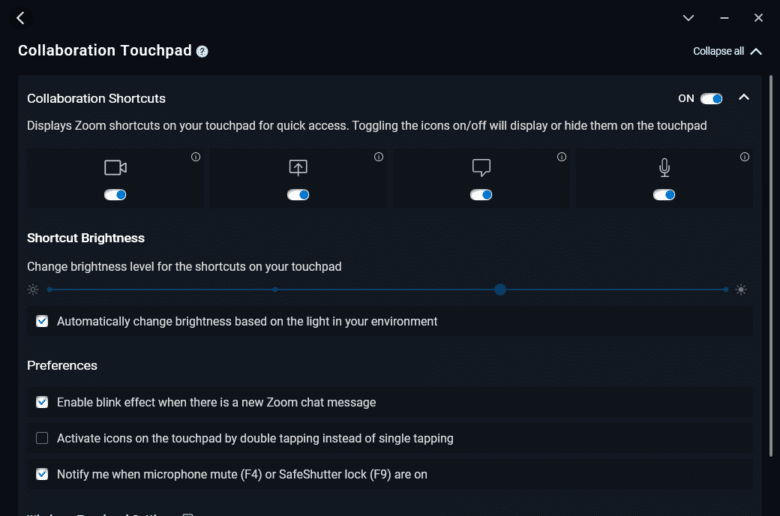Click the screen share shortcut icon
The height and width of the screenshot is (516, 780).
[x=298, y=168]
